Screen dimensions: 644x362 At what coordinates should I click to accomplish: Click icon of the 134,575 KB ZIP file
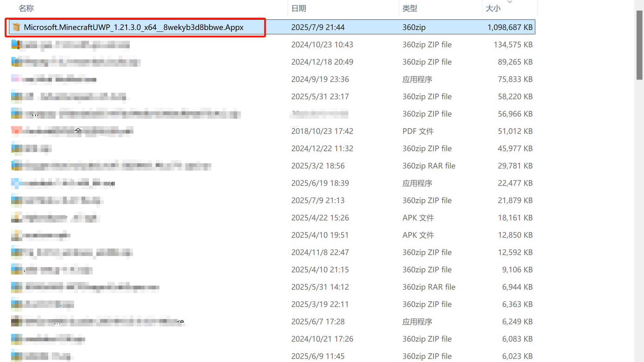(16, 45)
